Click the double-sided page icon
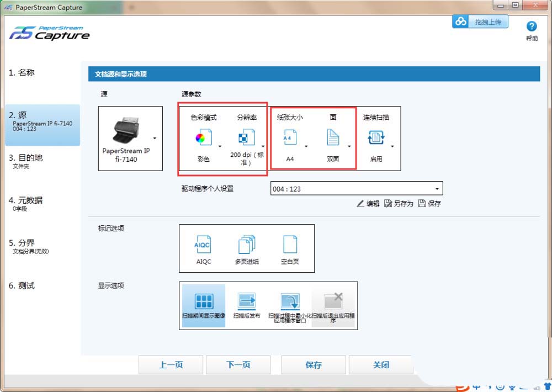 333,137
